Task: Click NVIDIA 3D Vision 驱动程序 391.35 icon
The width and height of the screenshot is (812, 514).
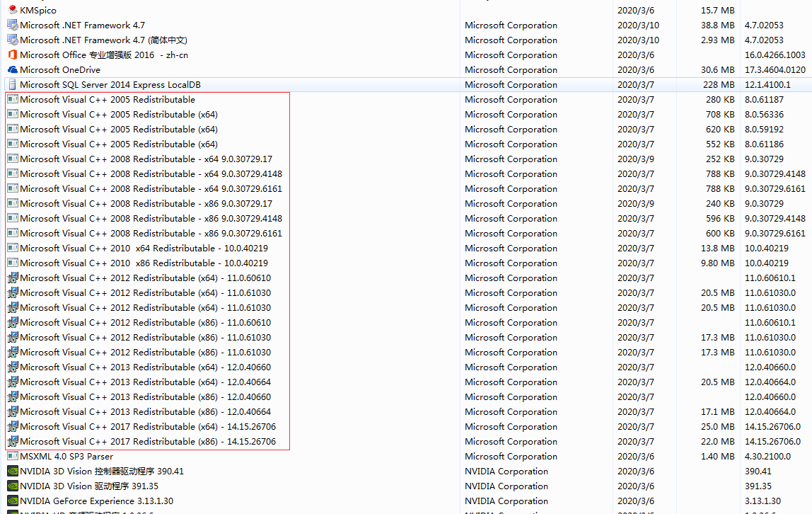Action: click(x=13, y=486)
